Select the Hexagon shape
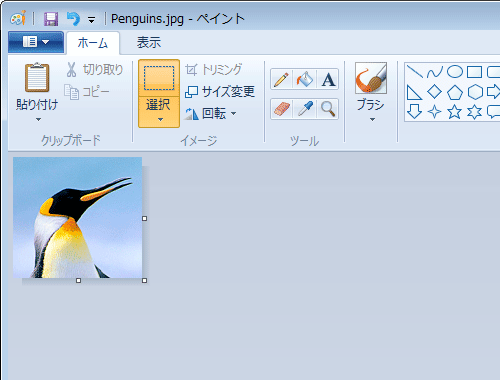Viewport: 500px width, 380px height. pyautogui.click(x=475, y=92)
